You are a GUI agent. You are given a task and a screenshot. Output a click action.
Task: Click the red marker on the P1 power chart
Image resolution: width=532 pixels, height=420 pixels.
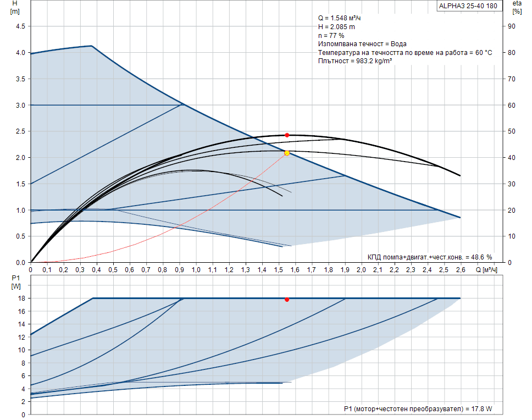pos(287,300)
